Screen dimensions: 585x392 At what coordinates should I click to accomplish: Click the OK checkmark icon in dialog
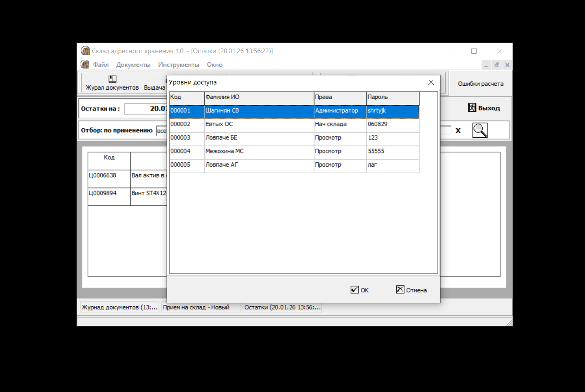tap(355, 289)
